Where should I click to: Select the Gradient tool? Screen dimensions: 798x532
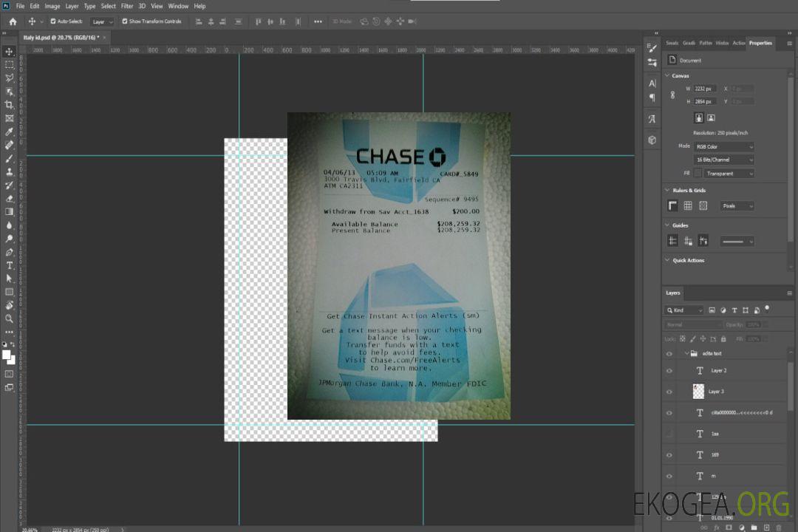coord(9,212)
